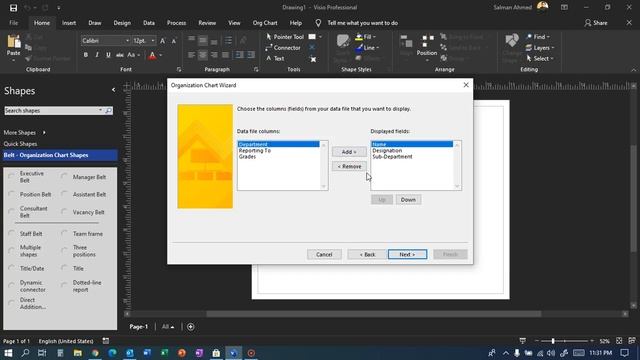
Task: Click the Visio icon in taskbar
Action: [x=233, y=353]
